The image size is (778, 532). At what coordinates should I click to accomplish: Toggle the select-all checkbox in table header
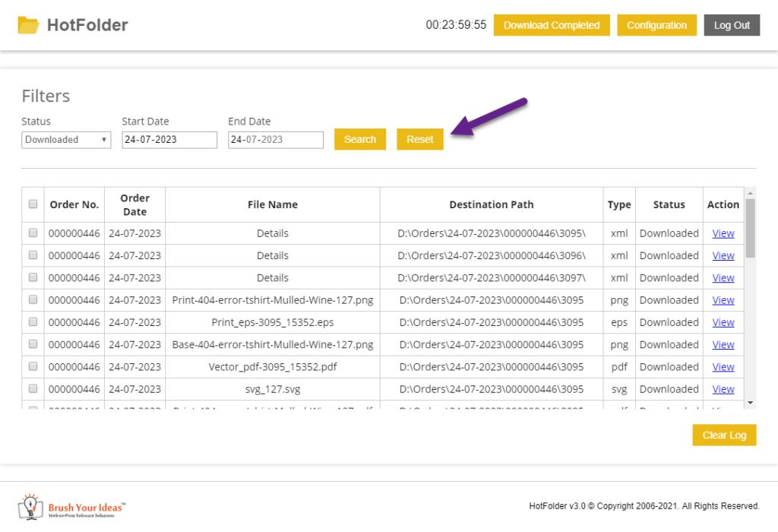pyautogui.click(x=33, y=204)
